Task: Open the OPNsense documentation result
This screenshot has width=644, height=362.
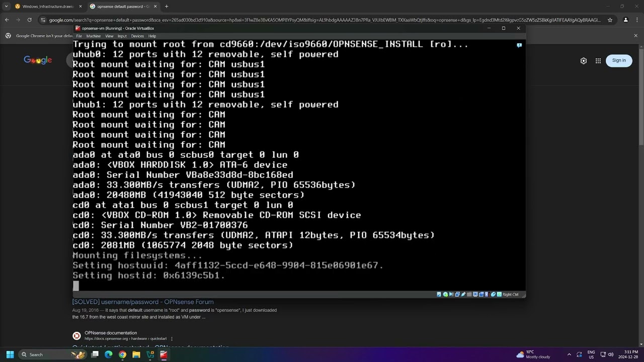Action: [111, 333]
